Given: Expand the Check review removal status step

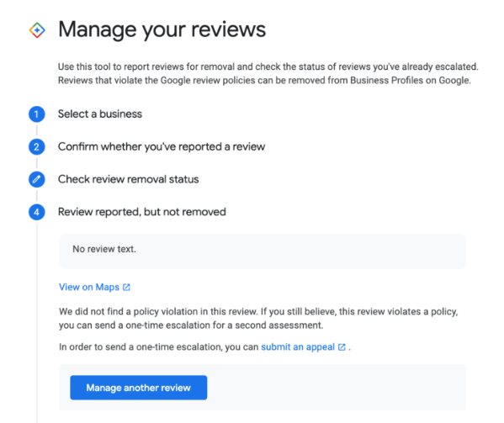Looking at the screenshot, I should (x=128, y=179).
